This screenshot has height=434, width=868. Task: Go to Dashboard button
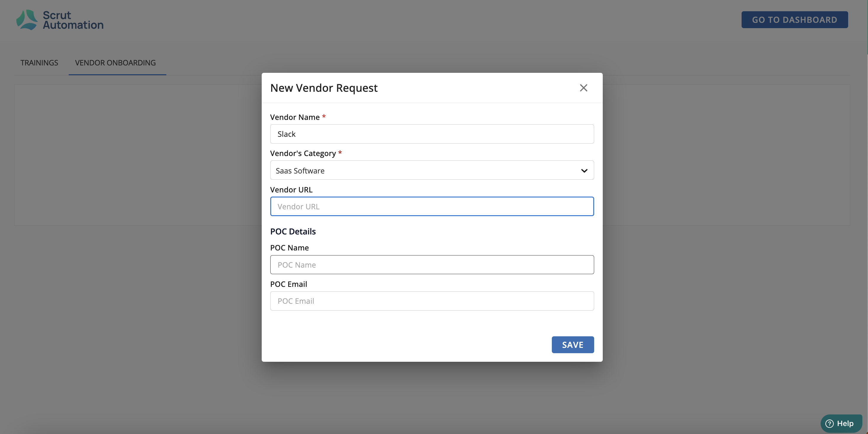(x=794, y=20)
